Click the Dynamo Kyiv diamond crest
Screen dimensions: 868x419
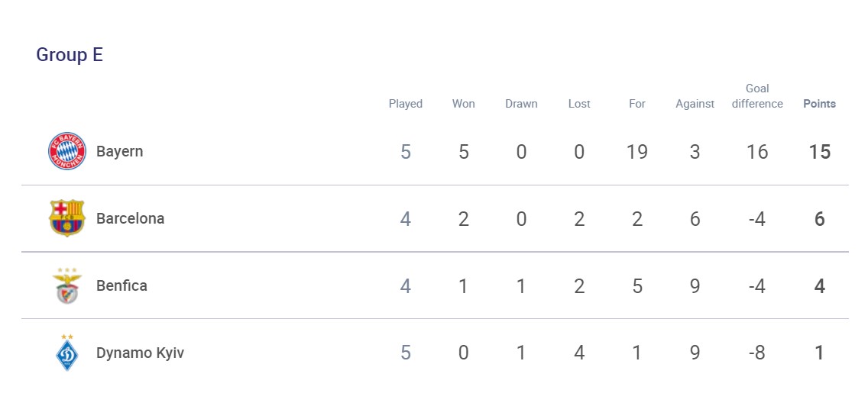click(x=67, y=353)
